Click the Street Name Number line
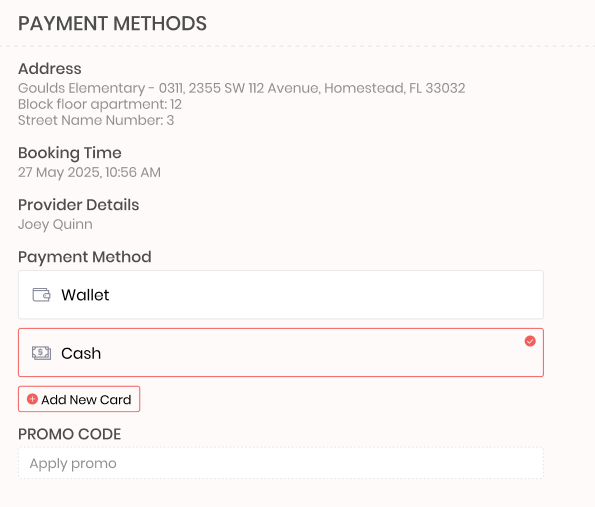Image resolution: width=595 pixels, height=507 pixels. coord(96,120)
